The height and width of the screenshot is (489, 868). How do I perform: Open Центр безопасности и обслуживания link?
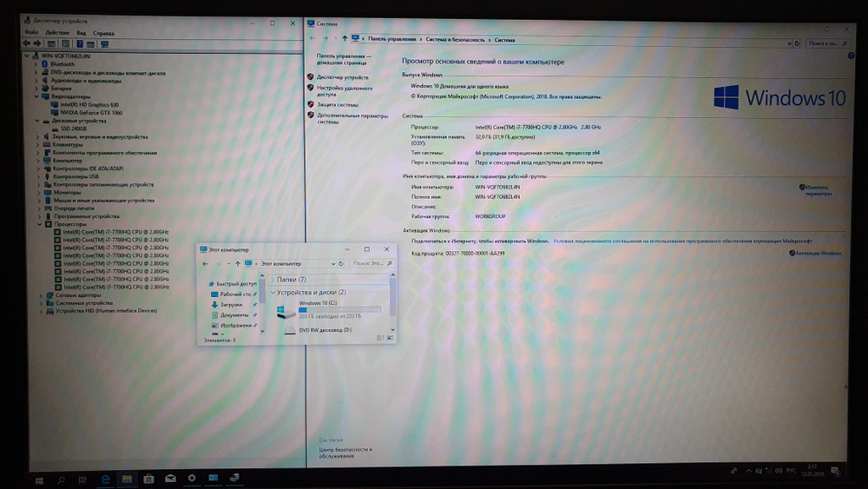(345, 453)
